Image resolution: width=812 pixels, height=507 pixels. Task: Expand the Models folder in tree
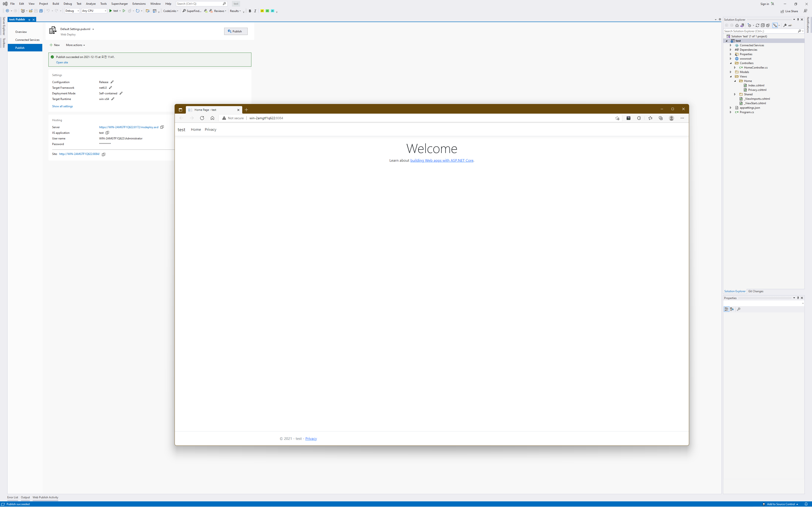[x=731, y=72]
